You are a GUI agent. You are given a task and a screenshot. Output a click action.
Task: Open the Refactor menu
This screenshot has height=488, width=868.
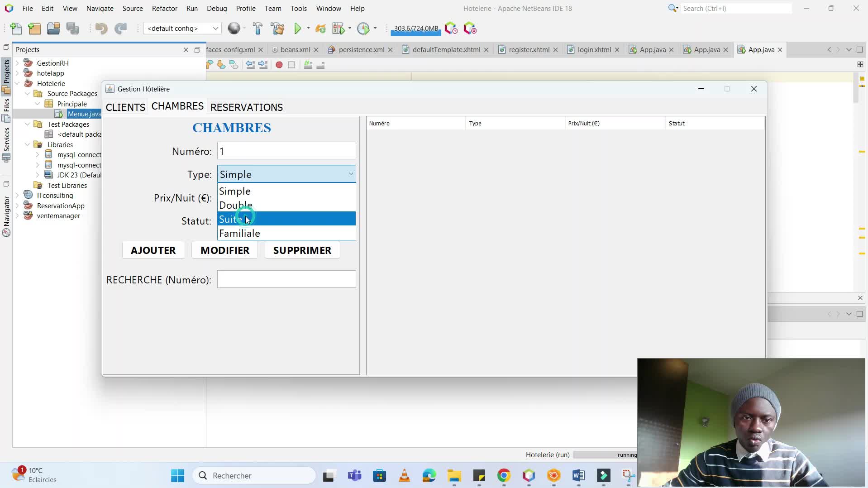tap(164, 8)
